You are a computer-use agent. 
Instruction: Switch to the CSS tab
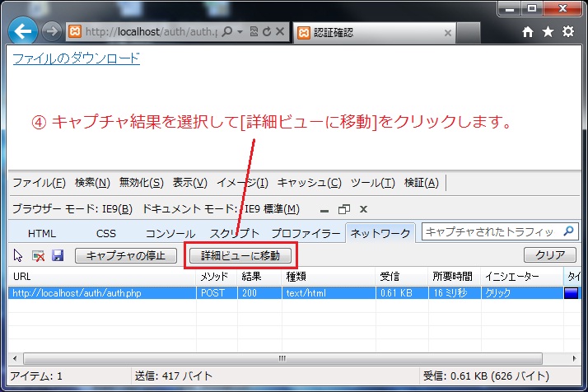pos(106,233)
